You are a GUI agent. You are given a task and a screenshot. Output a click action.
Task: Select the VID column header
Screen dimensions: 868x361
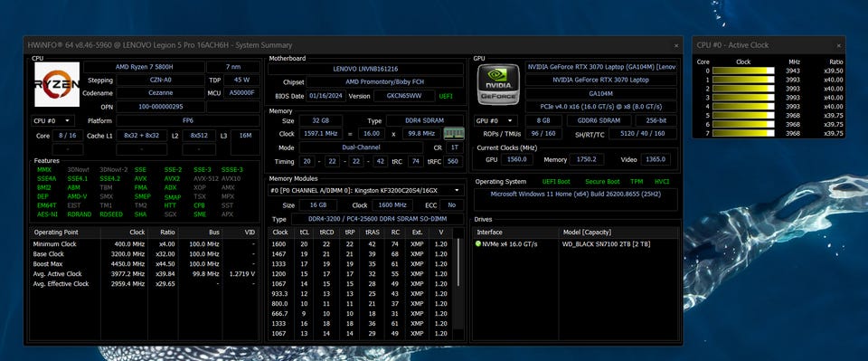coord(241,233)
